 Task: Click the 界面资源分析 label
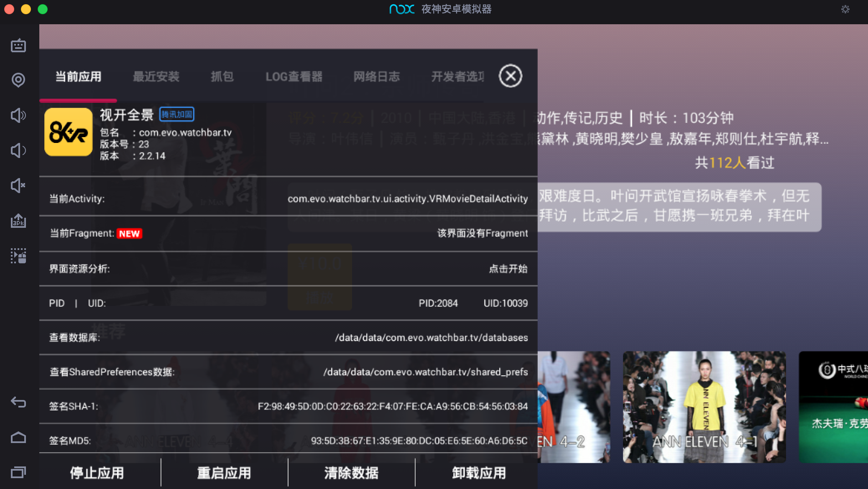[79, 268]
